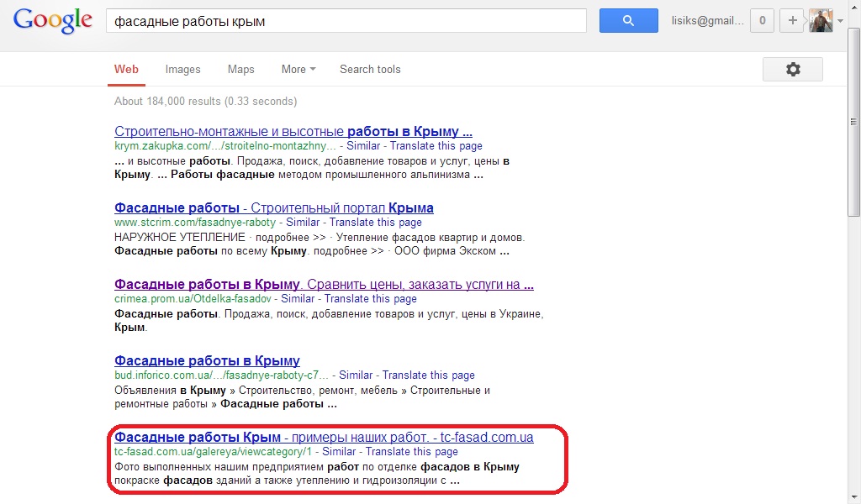This screenshot has width=861, height=504.
Task: Click the crimea.prom.ua/Otdelka-fasadov URL
Action: [193, 299]
